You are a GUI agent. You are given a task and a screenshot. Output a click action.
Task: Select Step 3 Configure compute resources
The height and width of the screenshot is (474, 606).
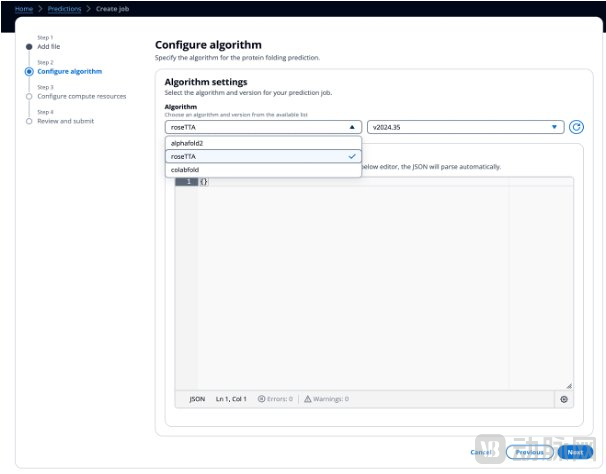pos(81,96)
